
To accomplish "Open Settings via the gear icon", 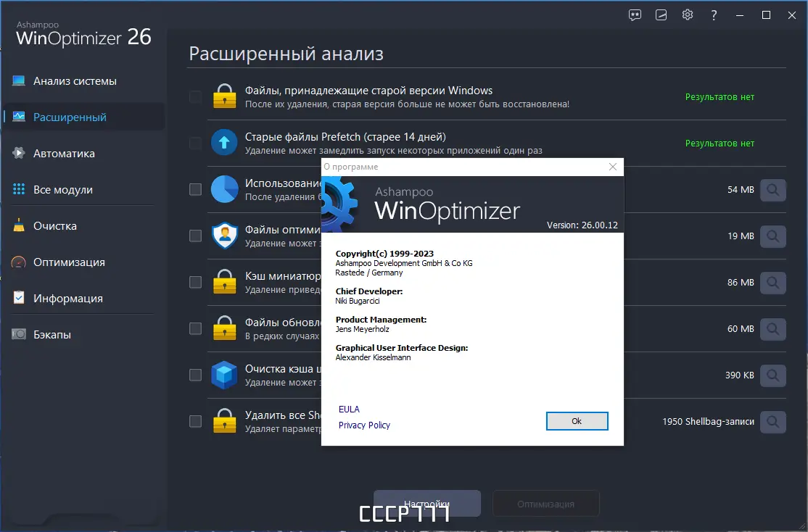I will click(687, 14).
